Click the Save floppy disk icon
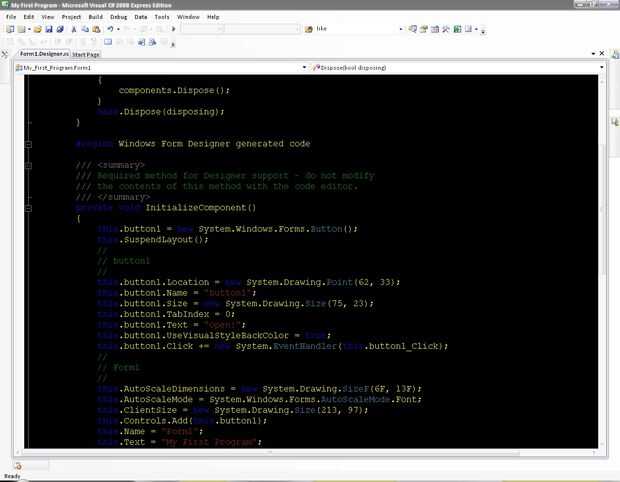The width and height of the screenshot is (620, 482). [x=49, y=29]
